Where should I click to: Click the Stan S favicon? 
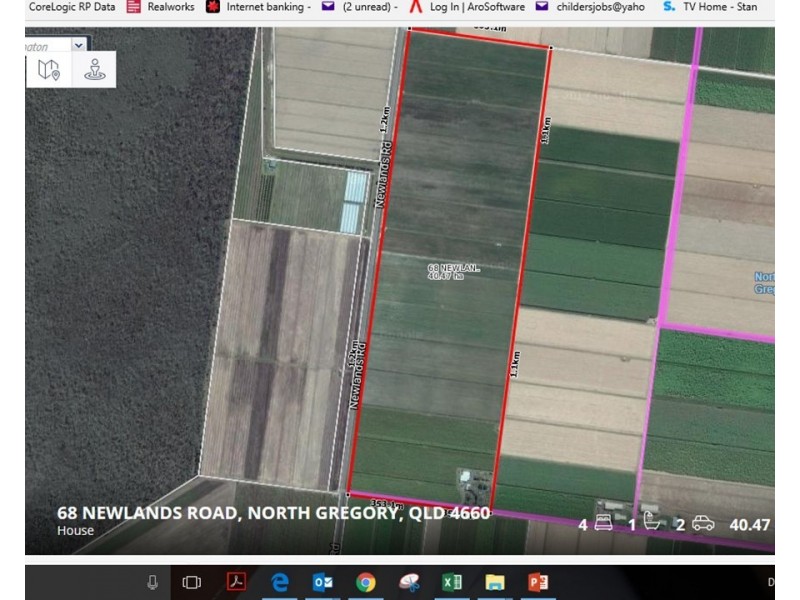pos(669,7)
